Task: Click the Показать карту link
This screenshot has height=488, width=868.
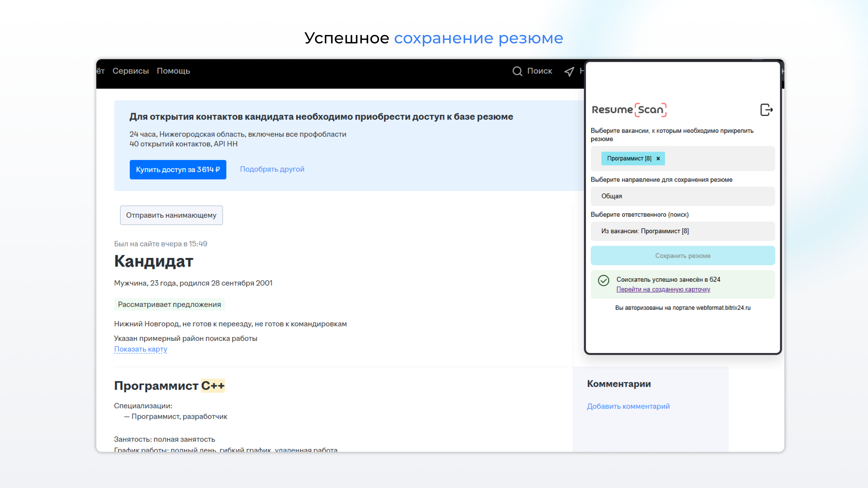Action: tap(140, 349)
